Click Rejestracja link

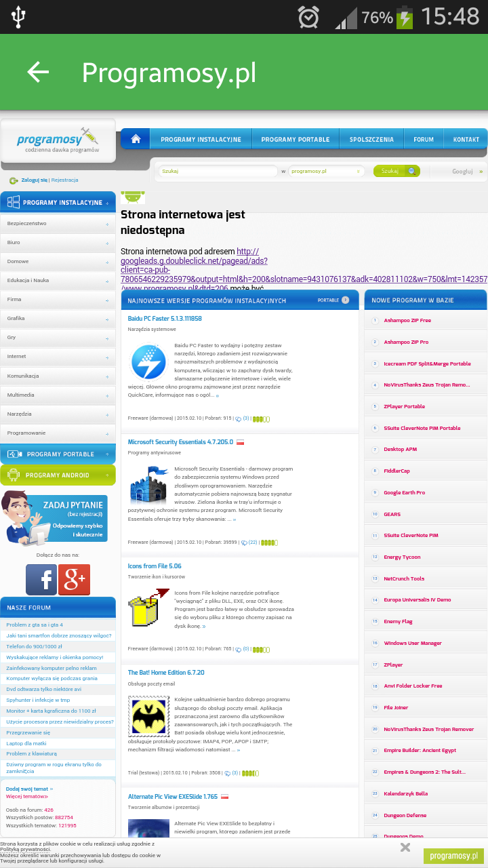pyautogui.click(x=65, y=180)
